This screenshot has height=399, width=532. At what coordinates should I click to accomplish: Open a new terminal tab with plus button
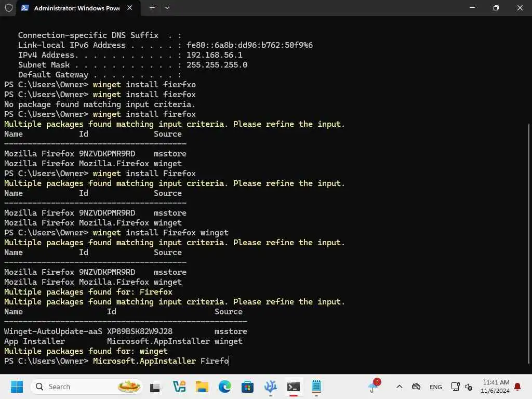click(152, 7)
